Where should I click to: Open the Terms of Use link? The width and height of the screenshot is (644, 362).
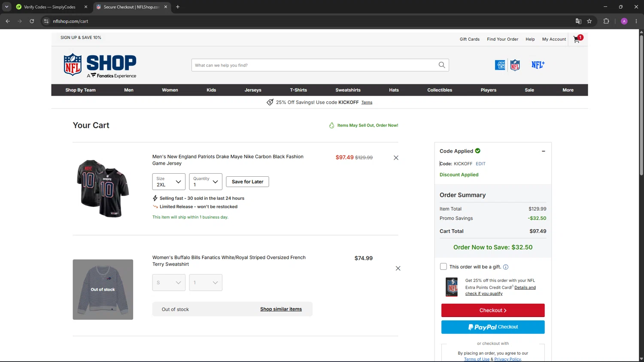coord(477,359)
